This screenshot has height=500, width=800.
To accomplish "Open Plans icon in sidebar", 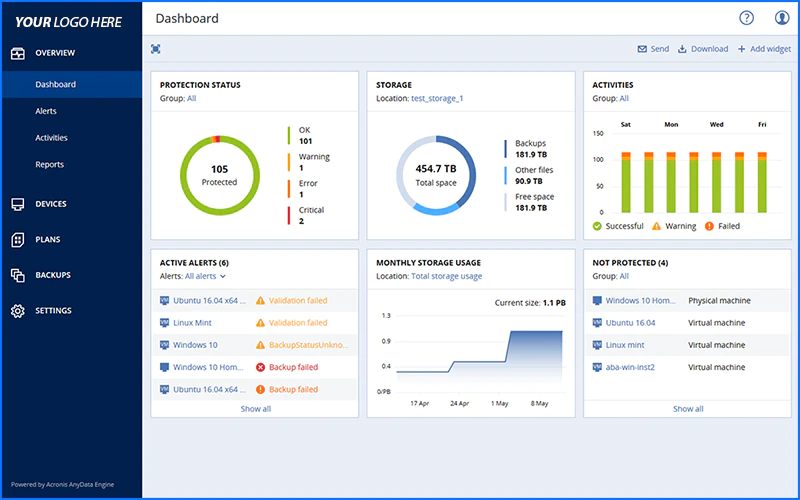I will pyautogui.click(x=18, y=239).
